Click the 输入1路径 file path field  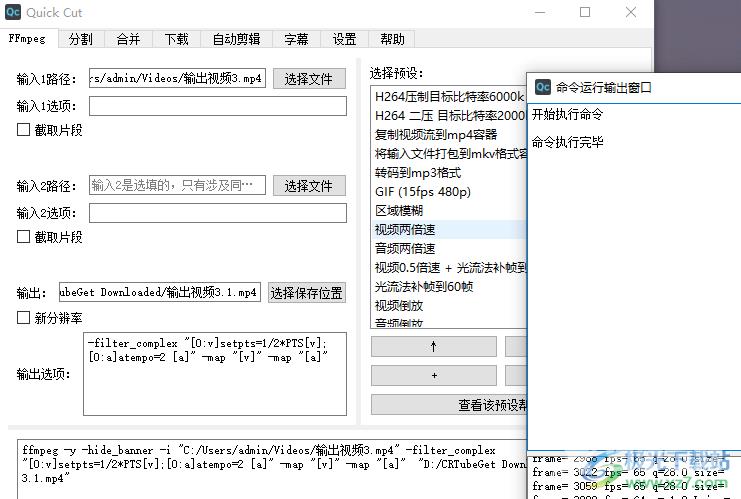coord(177,78)
